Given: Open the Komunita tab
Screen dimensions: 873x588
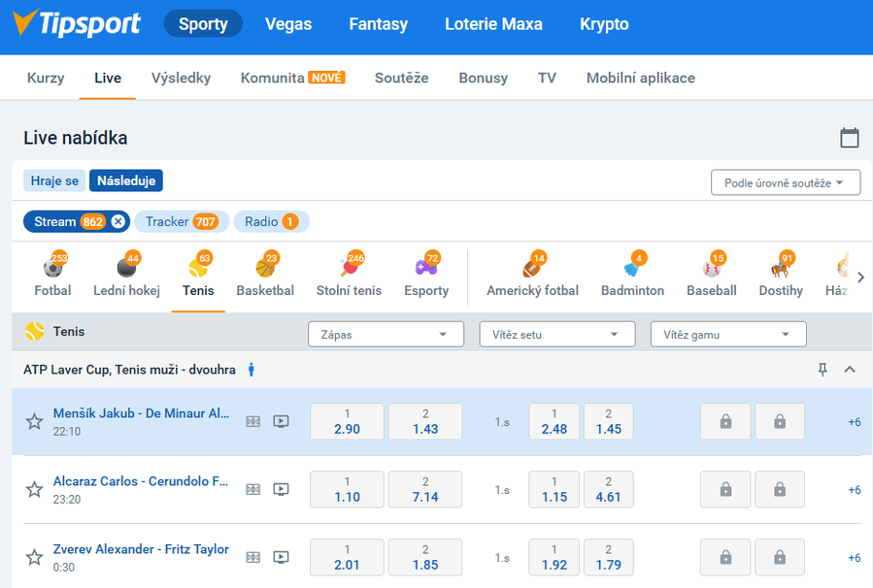Looking at the screenshot, I should click(293, 78).
